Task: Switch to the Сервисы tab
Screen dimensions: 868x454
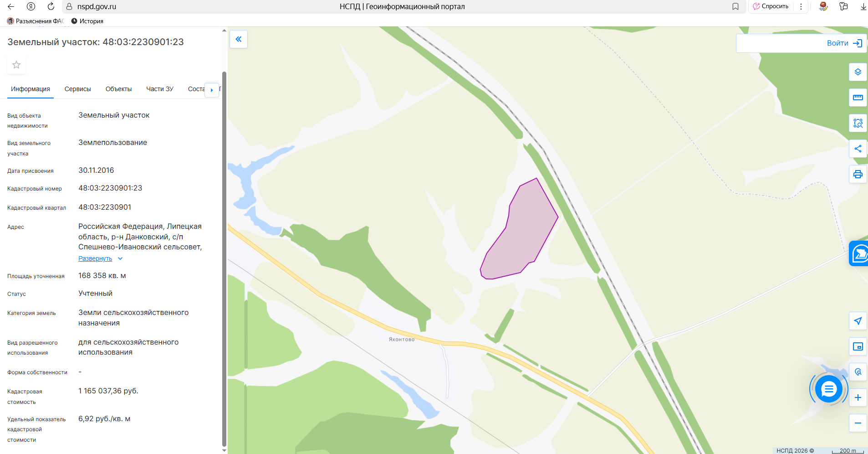Action: pyautogui.click(x=78, y=89)
